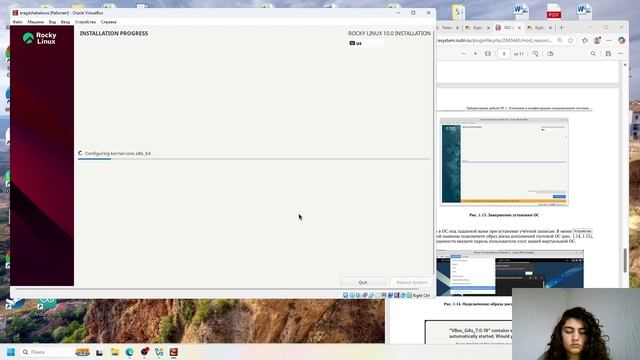Zoom in the PDF with plus icon

point(476,54)
